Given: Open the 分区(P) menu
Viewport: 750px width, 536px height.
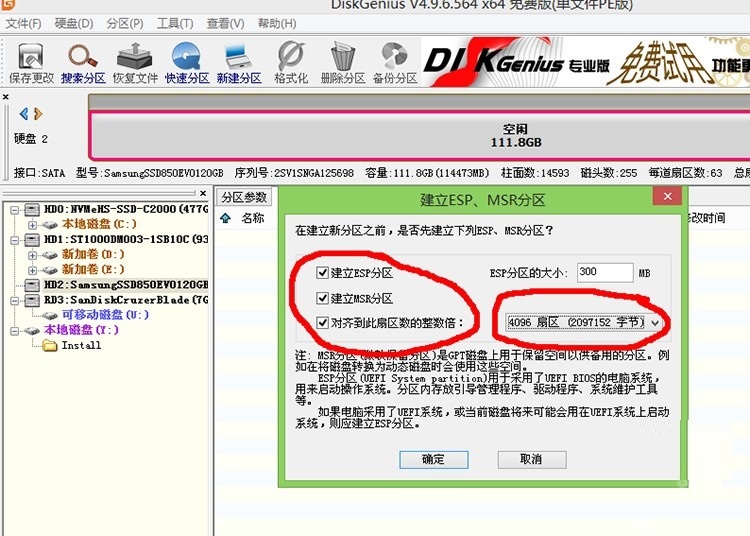Looking at the screenshot, I should pos(125,23).
